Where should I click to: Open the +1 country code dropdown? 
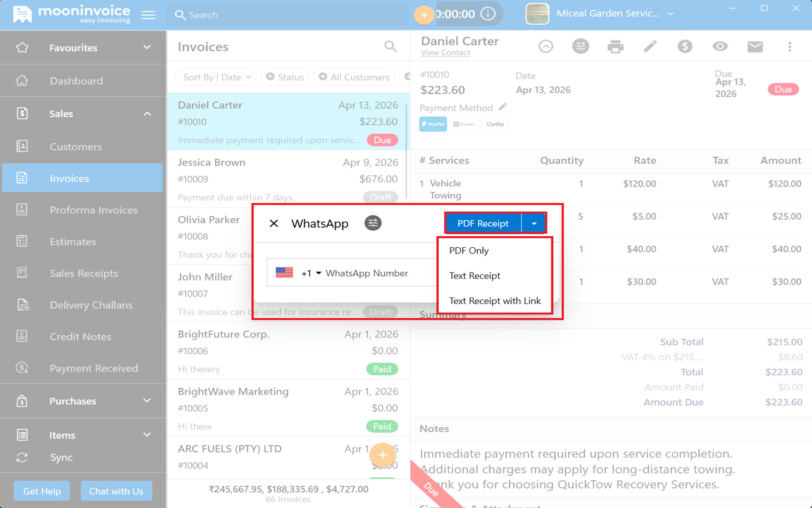[x=311, y=273]
